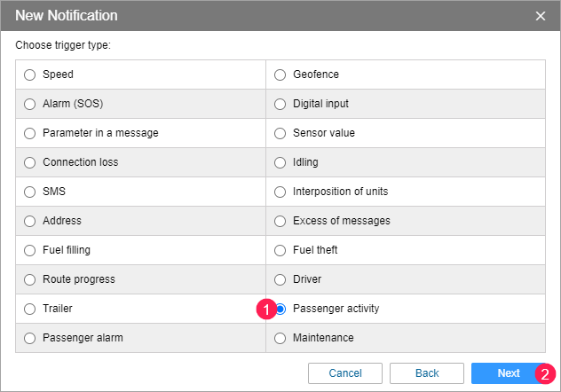The width and height of the screenshot is (561, 392).
Task: Pick the Connection loss trigger
Action: [x=30, y=162]
